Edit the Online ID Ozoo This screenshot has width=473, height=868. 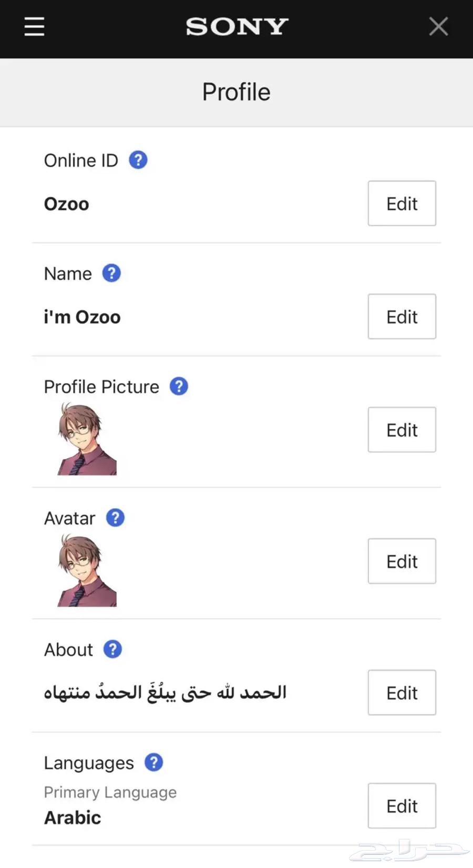point(402,204)
